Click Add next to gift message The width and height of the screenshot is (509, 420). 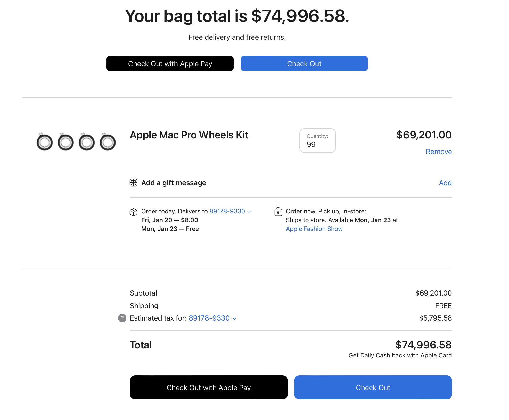(445, 183)
